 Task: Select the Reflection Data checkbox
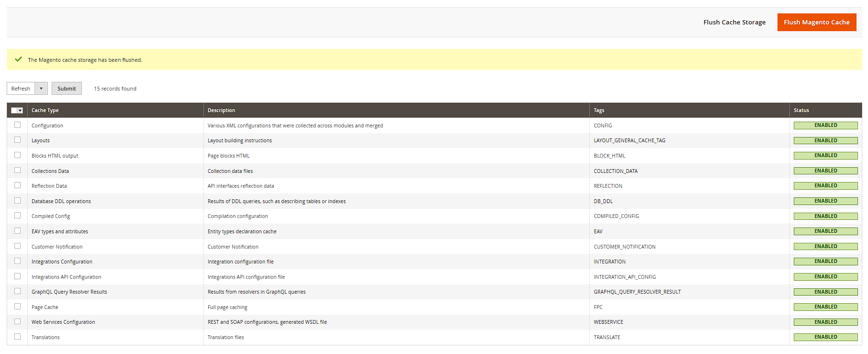click(x=18, y=185)
